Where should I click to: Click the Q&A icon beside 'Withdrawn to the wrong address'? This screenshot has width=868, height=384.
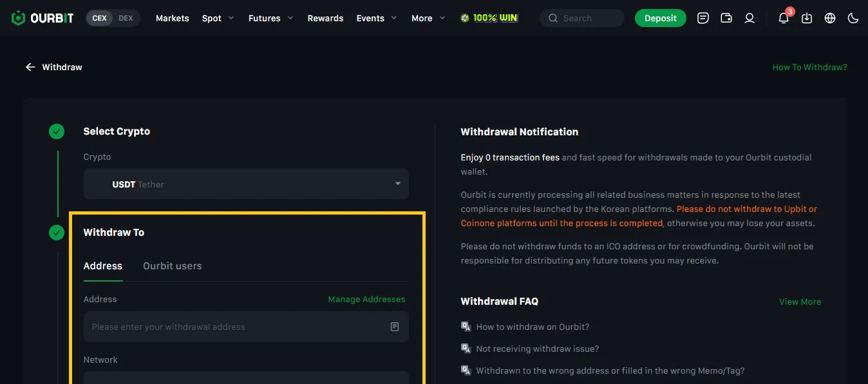pyautogui.click(x=466, y=370)
